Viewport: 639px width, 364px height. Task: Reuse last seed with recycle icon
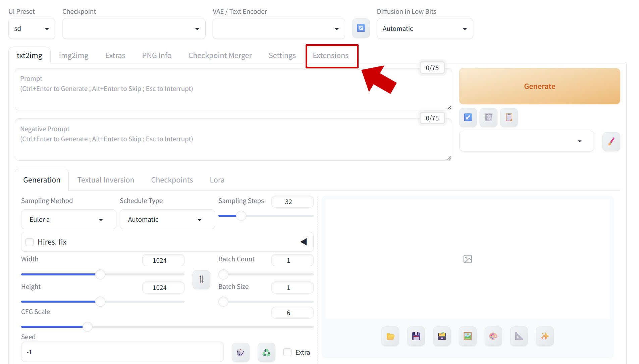[266, 352]
